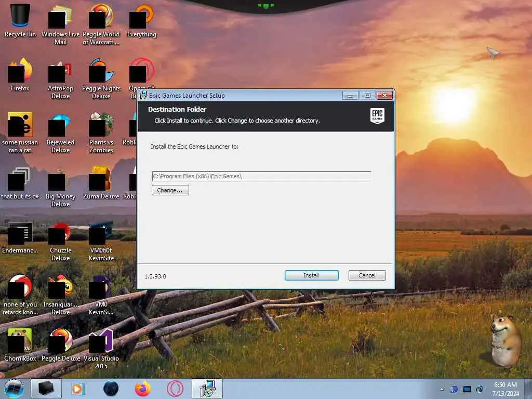The image size is (532, 399).
Task: Open the taskbar clock showing 6:50 AM
Action: pyautogui.click(x=506, y=389)
